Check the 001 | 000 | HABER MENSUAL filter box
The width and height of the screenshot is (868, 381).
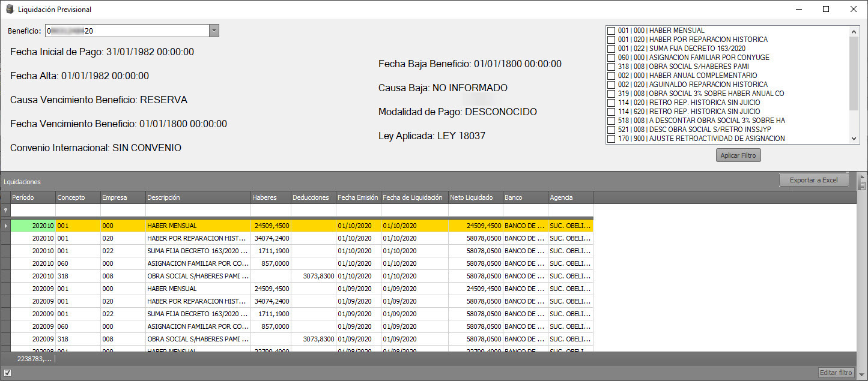[611, 31]
